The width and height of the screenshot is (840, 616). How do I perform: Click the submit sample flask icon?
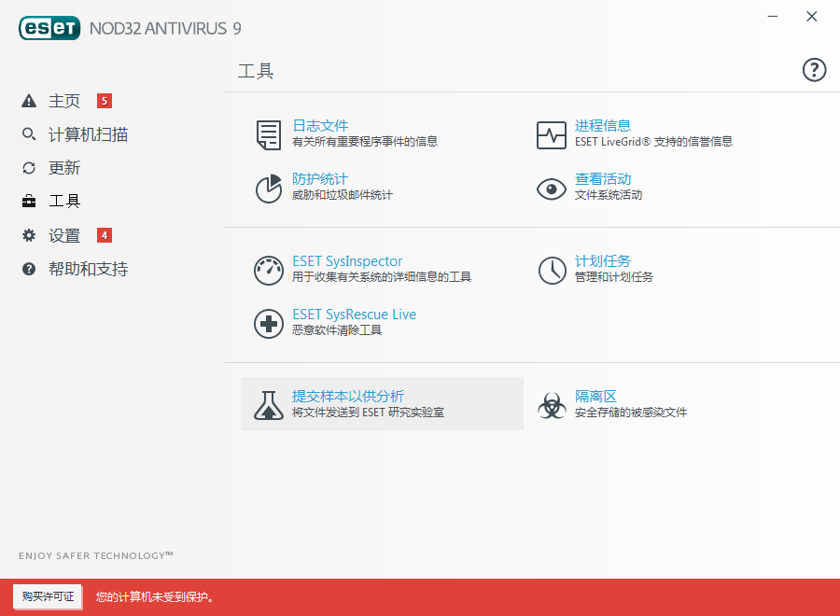[x=269, y=405]
